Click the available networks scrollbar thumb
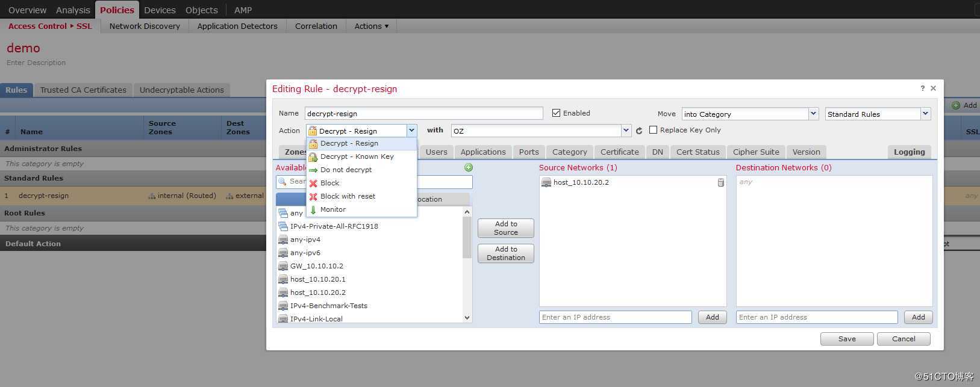The image size is (980, 387). tap(467, 237)
